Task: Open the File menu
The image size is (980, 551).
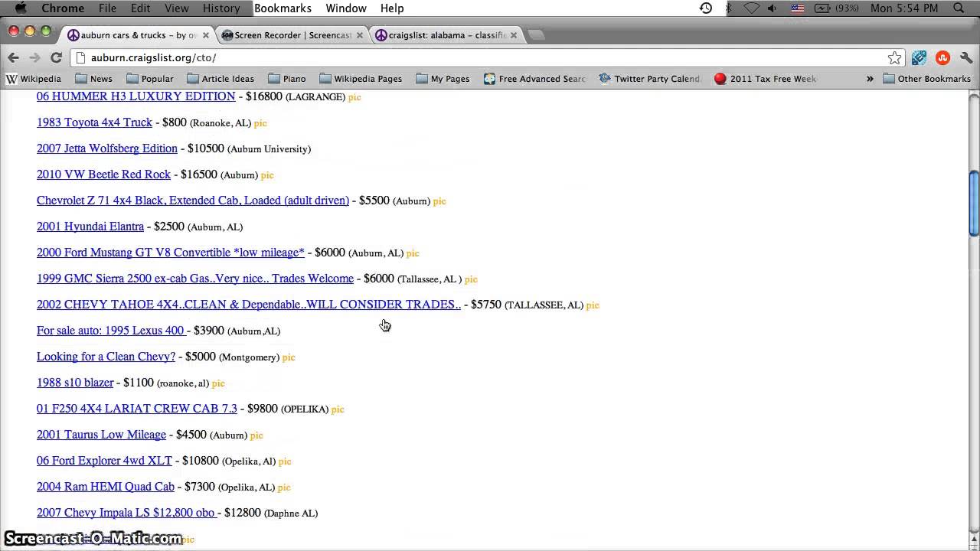Action: tap(107, 8)
